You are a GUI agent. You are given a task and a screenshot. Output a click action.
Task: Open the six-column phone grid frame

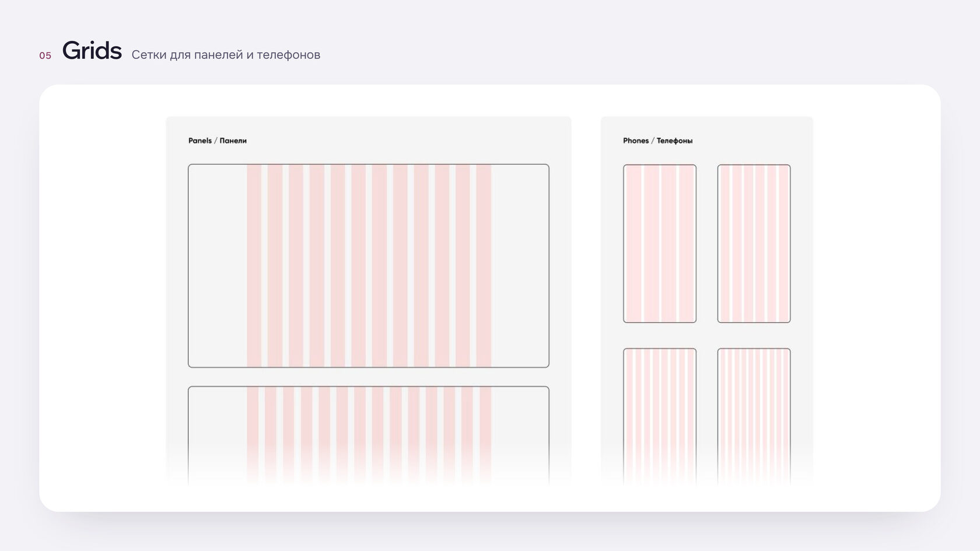[x=754, y=243]
